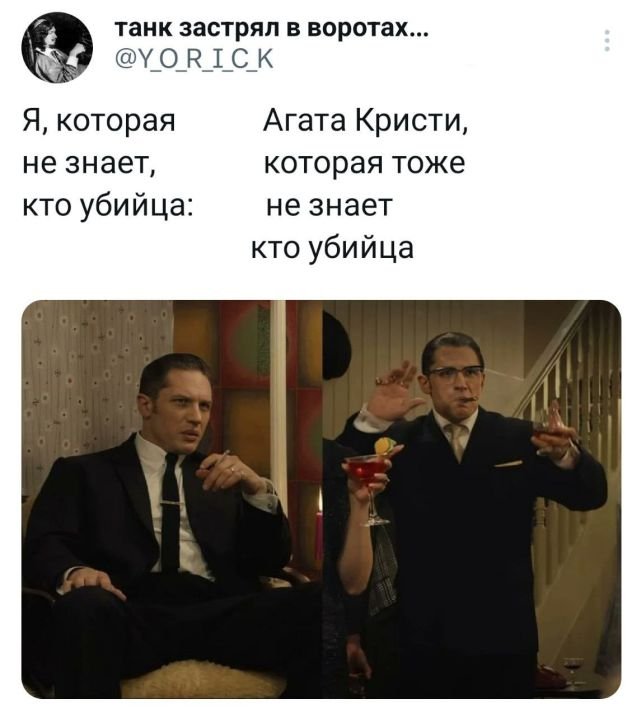This screenshot has height=713, width=640.
Task: Open the three-dot more options menu
Action: coord(607,40)
